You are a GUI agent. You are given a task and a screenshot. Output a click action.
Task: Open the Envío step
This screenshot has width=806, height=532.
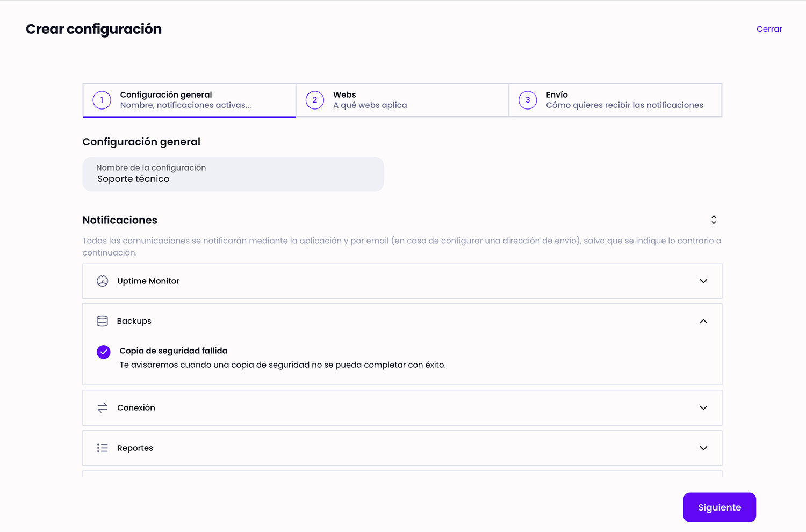point(615,100)
